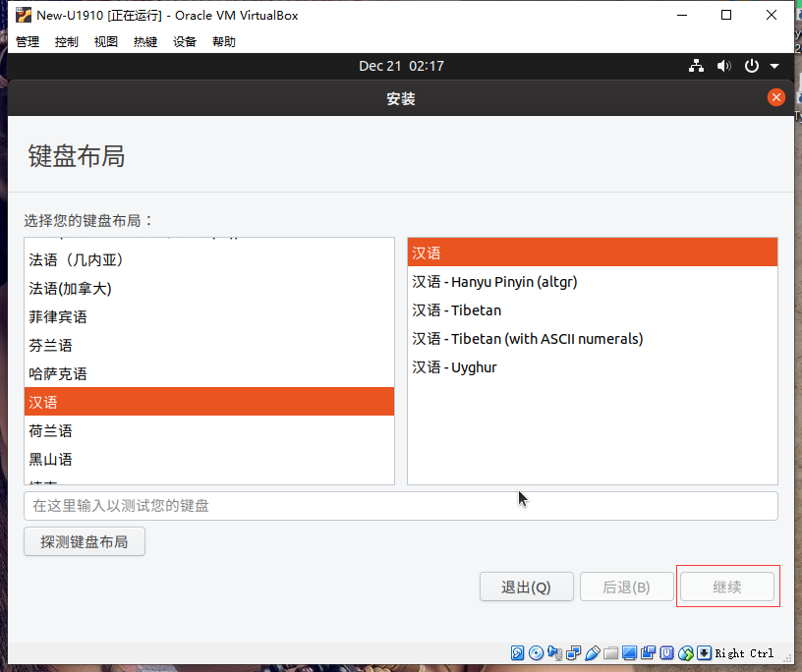Select 法语(加拿大) in the language list

click(209, 289)
